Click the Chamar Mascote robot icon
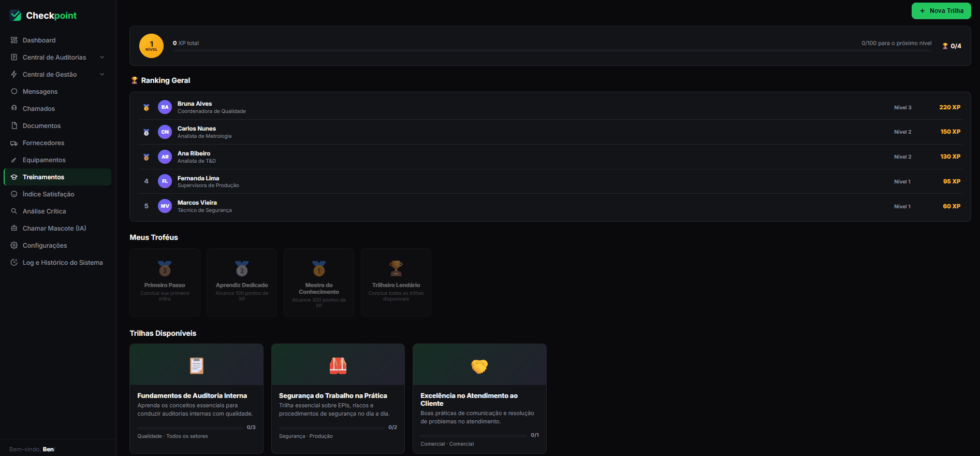Viewport: 980px width, 456px height. pos(14,229)
